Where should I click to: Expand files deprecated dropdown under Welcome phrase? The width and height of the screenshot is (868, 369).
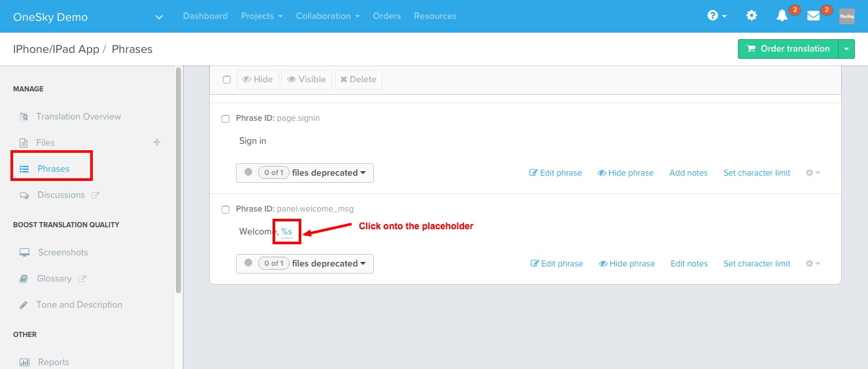[305, 264]
